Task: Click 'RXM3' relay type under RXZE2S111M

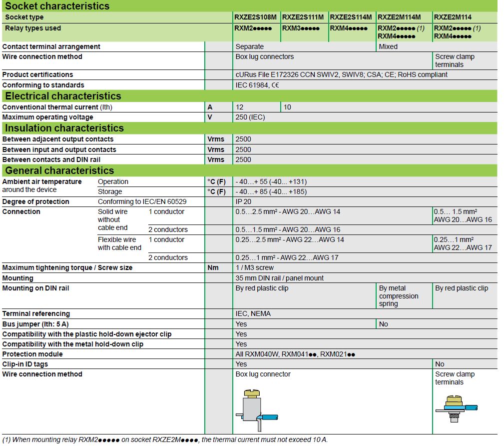Action: [x=301, y=28]
